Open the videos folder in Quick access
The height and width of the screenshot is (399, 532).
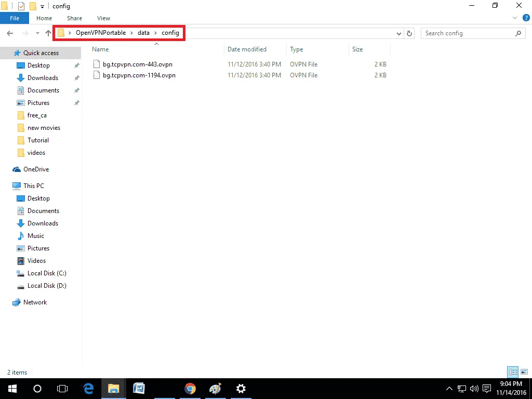tap(36, 153)
